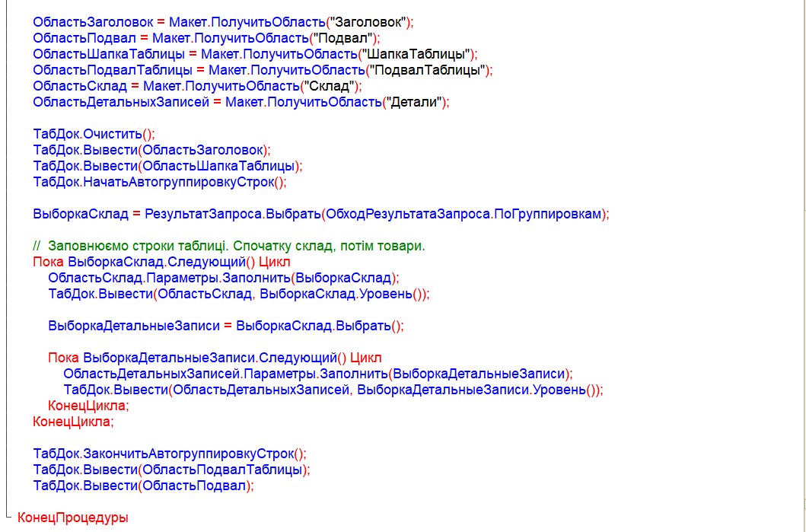Click the string literal "Детали"
The width and height of the screenshot is (806, 532).
(x=413, y=102)
